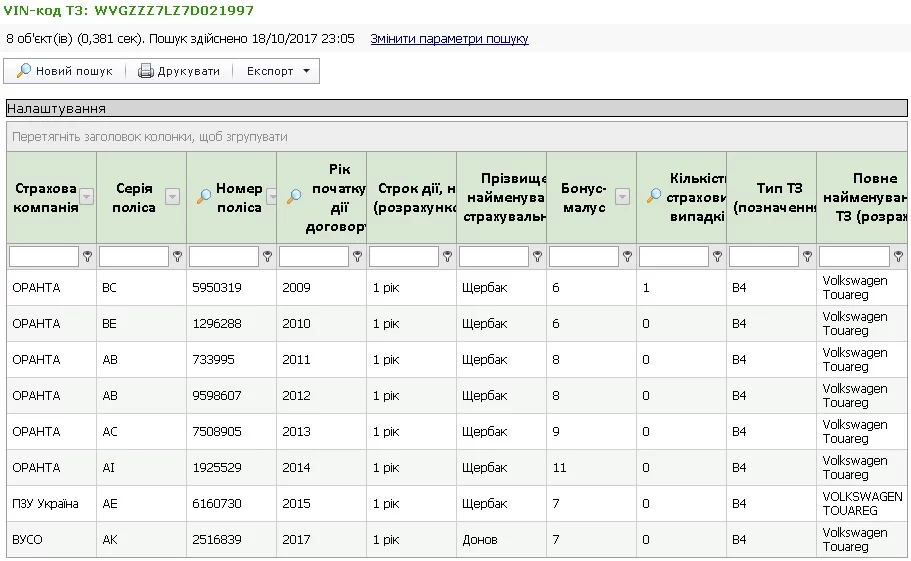Click filter icon beside Номер поліса filter box
Screen dimensions: 911x561
268,257
